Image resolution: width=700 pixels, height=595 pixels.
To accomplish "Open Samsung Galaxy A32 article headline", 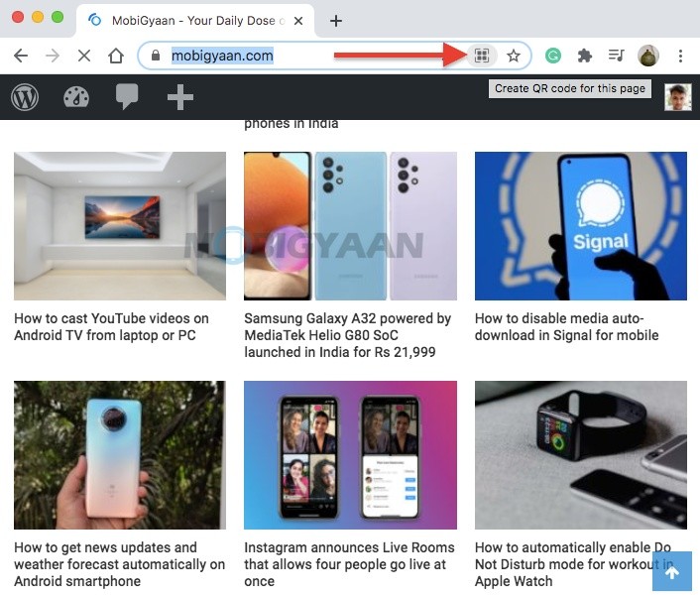I will [x=348, y=335].
